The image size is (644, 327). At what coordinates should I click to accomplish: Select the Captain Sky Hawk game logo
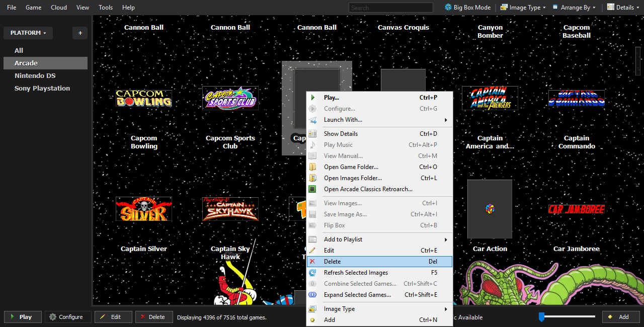(230, 209)
